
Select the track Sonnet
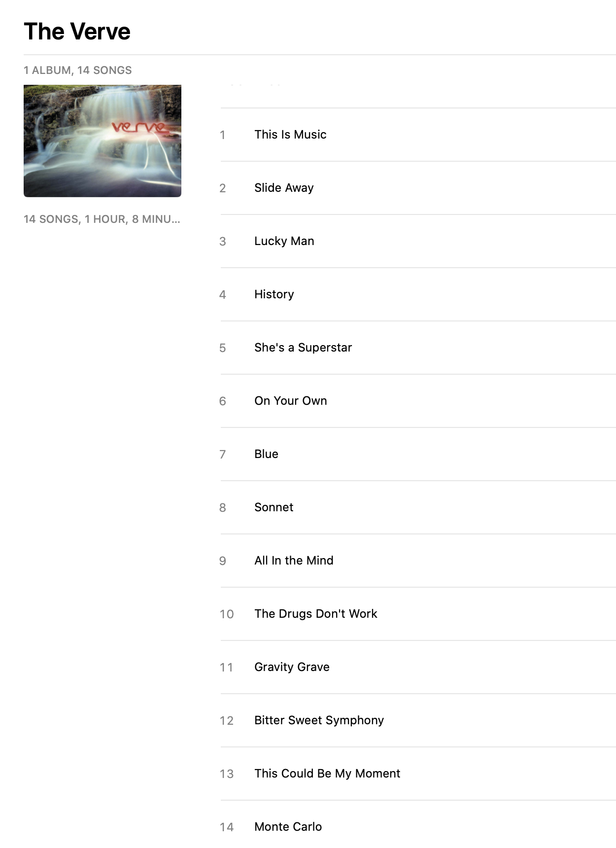[x=418, y=507]
